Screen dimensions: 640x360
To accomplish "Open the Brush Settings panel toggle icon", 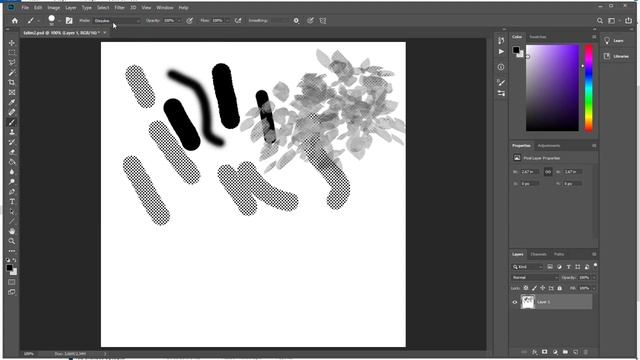I will click(x=69, y=20).
